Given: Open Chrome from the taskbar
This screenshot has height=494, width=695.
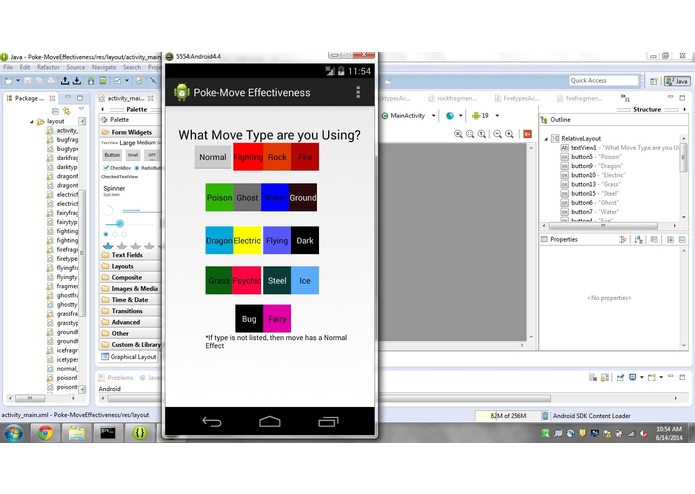Looking at the screenshot, I should point(45,432).
